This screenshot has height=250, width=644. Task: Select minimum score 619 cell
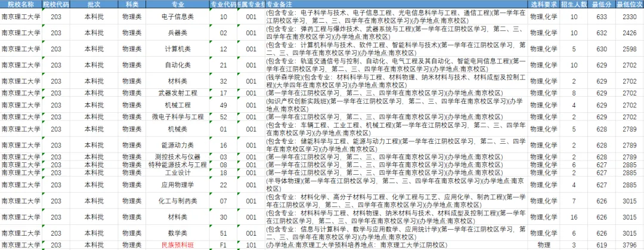pos(602,245)
